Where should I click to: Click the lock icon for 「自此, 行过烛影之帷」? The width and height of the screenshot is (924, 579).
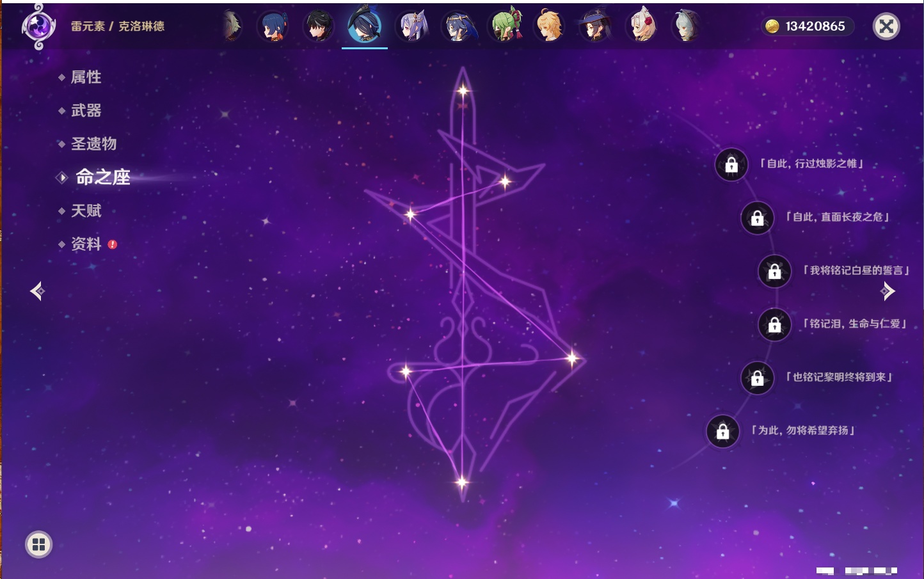(731, 165)
